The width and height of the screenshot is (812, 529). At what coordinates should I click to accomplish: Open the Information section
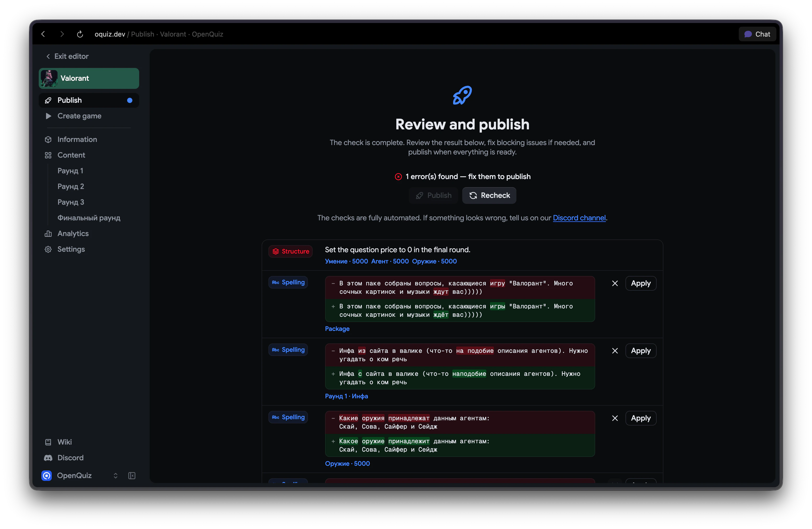[x=89, y=139]
